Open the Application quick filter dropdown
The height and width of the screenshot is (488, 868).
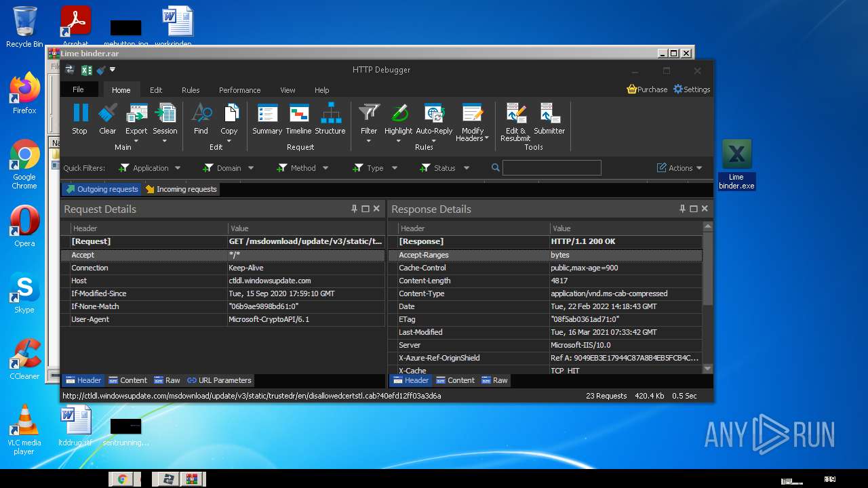pyautogui.click(x=178, y=168)
